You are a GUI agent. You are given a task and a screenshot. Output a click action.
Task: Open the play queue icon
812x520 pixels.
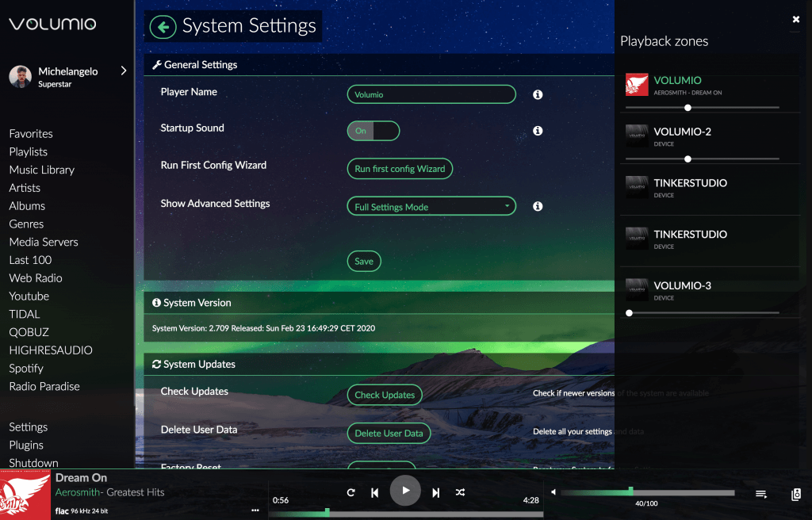760,492
